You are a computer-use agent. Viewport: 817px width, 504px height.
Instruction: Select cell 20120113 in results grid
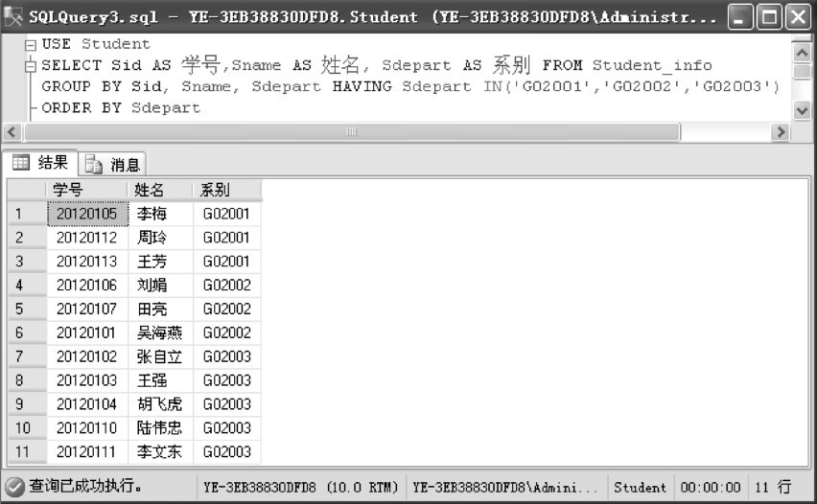87,262
